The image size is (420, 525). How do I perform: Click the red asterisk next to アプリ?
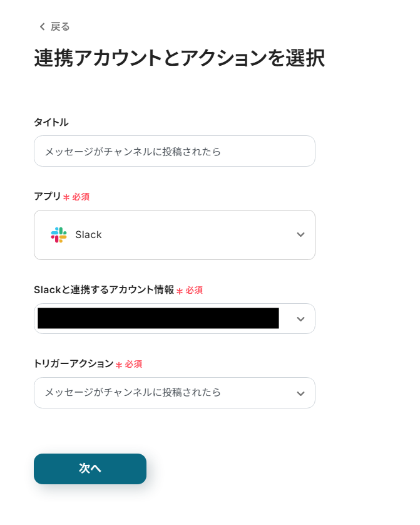66,197
